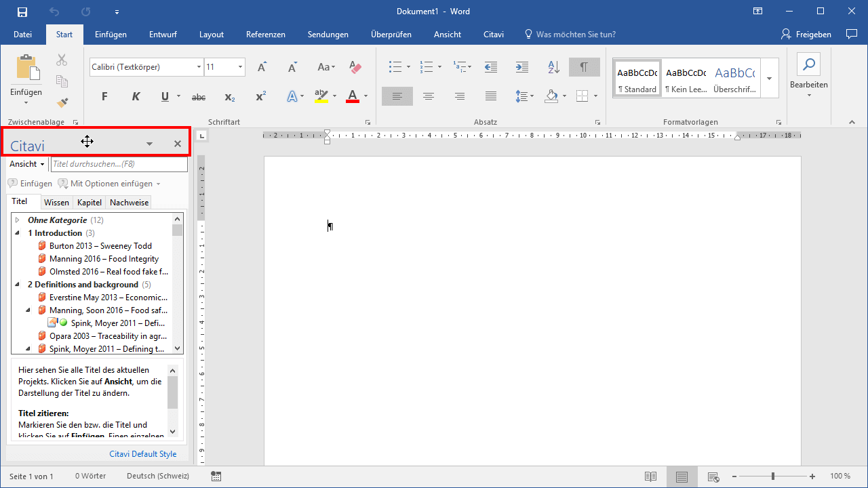Collapse the 1 Introduction category
The width and height of the screenshot is (868, 488).
(x=18, y=233)
